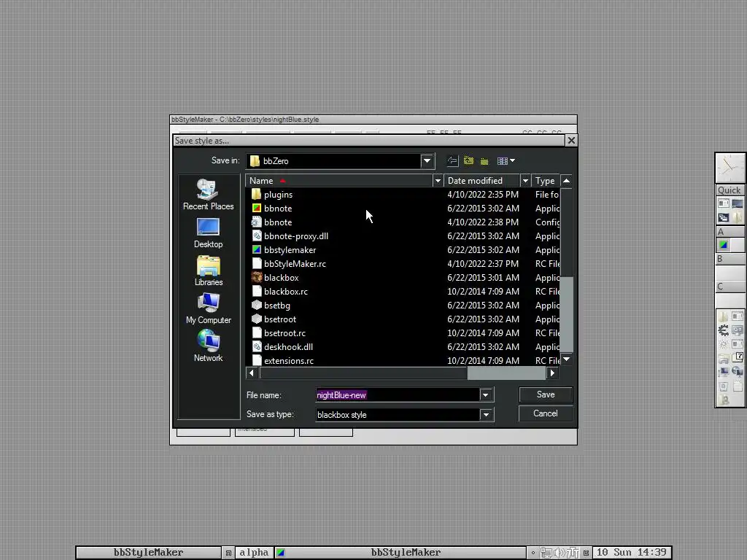Open Recent Places in the places bar
This screenshot has height=560, width=747.
tap(208, 194)
